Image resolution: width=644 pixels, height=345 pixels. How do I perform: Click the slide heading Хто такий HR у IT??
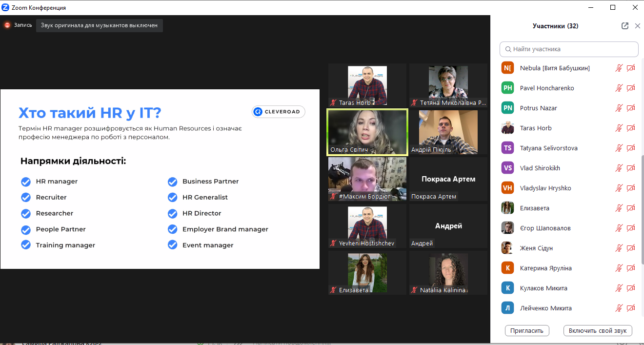(90, 113)
